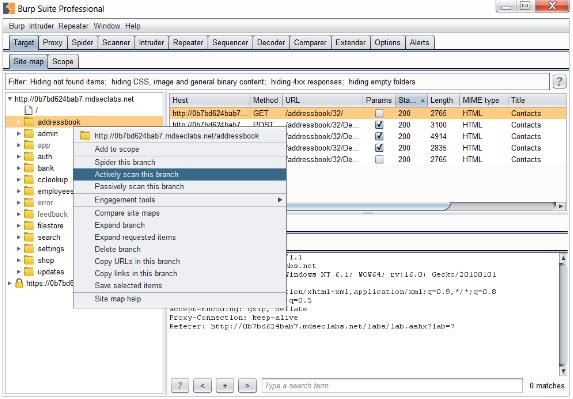Image resolution: width=573 pixels, height=399 pixels.
Task: Click the feedback folder icon
Action: [x=29, y=214]
